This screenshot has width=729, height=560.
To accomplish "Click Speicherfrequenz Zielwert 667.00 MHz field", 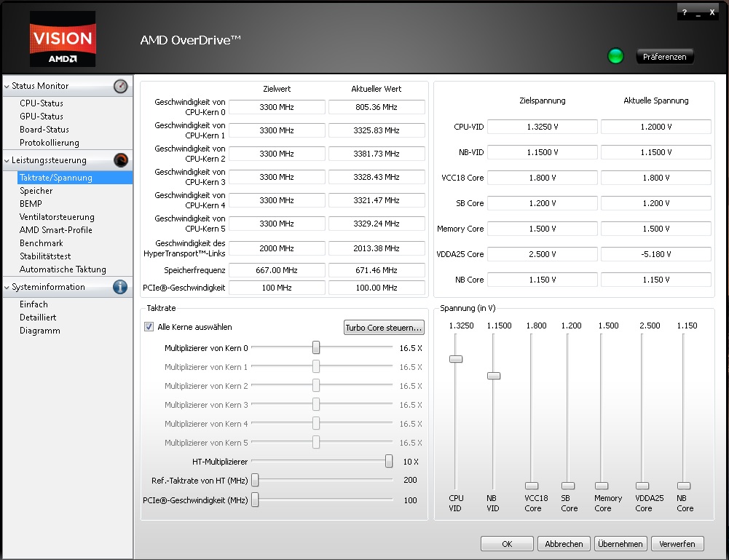I will pyautogui.click(x=277, y=270).
